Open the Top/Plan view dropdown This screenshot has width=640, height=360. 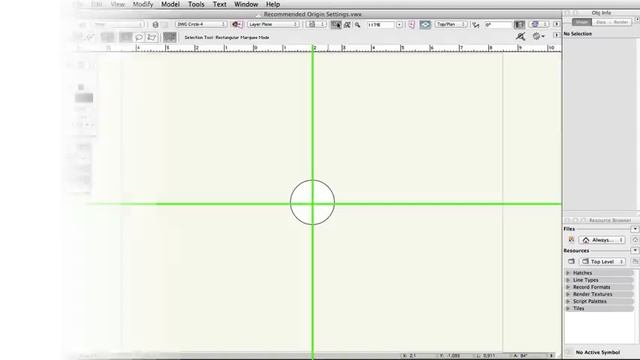pos(451,24)
